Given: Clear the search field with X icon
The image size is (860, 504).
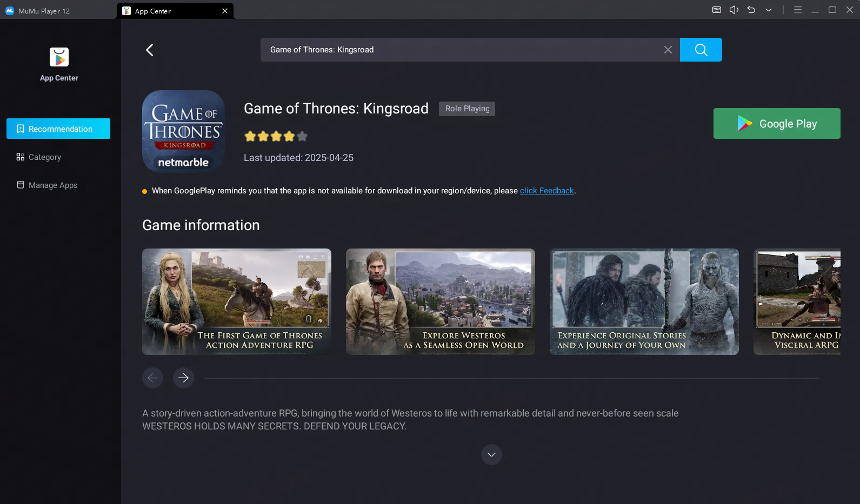Looking at the screenshot, I should pos(668,50).
